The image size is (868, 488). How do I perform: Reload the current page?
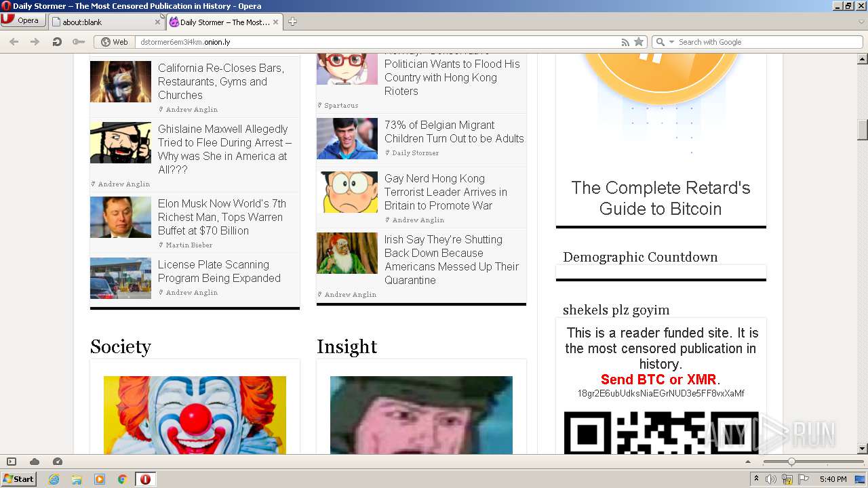57,42
